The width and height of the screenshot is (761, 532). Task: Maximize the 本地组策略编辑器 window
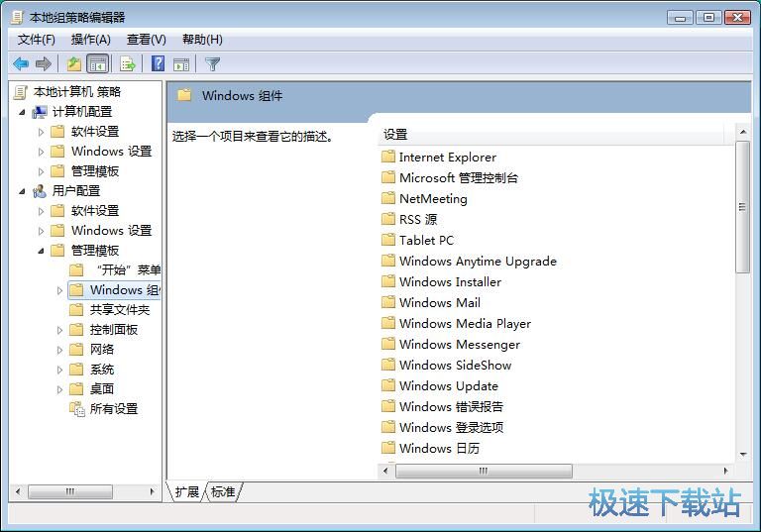[708, 18]
